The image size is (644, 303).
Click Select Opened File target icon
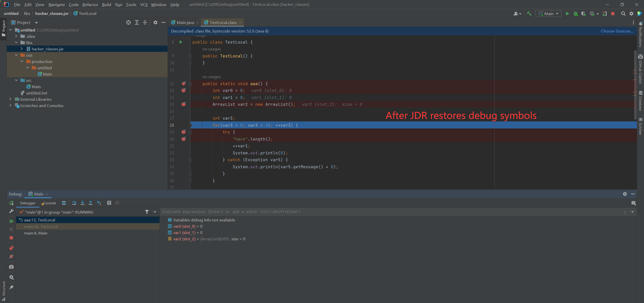click(x=129, y=22)
